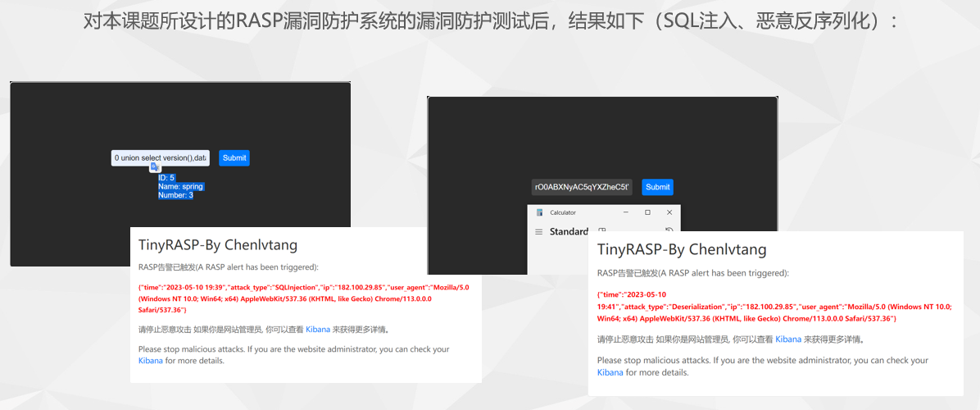Toggle Calculator keep-on-top icon beside Standard
Image resolution: width=980 pixels, height=410 pixels.
tap(602, 232)
